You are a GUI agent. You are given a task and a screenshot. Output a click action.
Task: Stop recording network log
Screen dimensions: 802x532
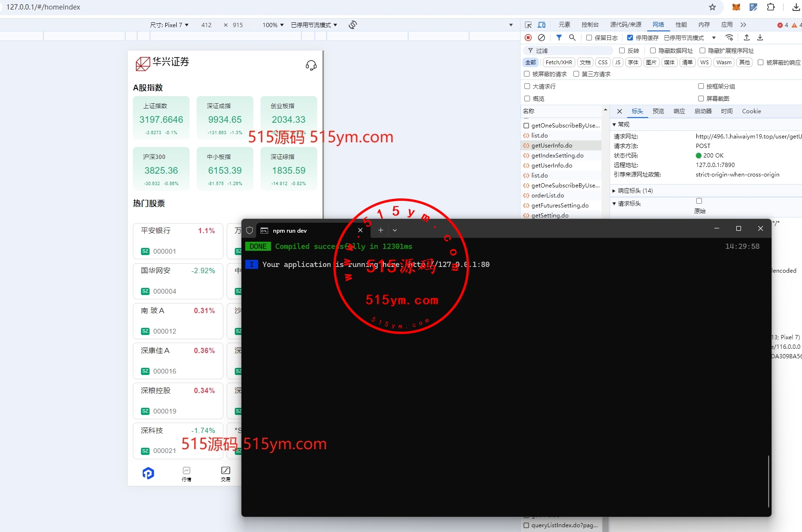(528, 38)
